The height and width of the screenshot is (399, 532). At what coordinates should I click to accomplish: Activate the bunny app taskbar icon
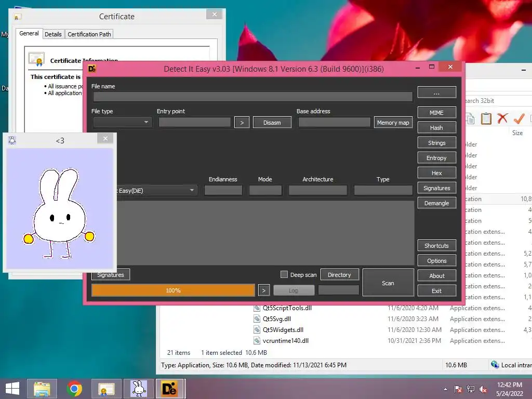point(138,389)
